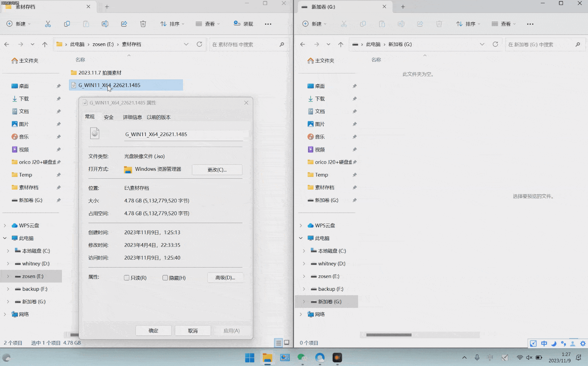Switch to the 安全 tab
Viewport: 588px width, 366px height.
109,117
